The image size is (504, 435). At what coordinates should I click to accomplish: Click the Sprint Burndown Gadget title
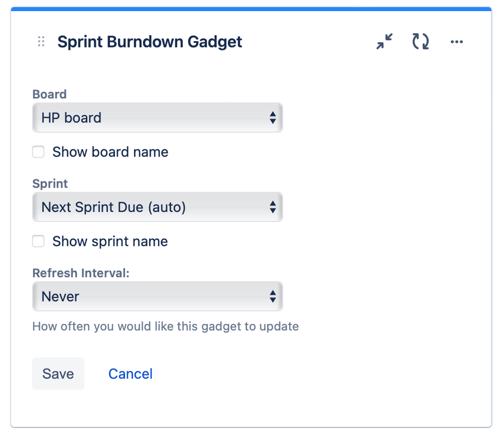pyautogui.click(x=150, y=42)
